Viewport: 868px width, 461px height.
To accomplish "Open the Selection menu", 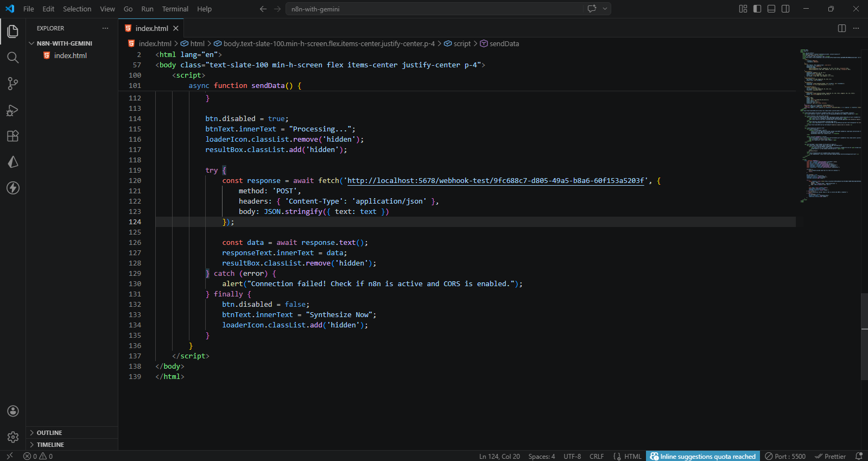I will click(x=77, y=9).
